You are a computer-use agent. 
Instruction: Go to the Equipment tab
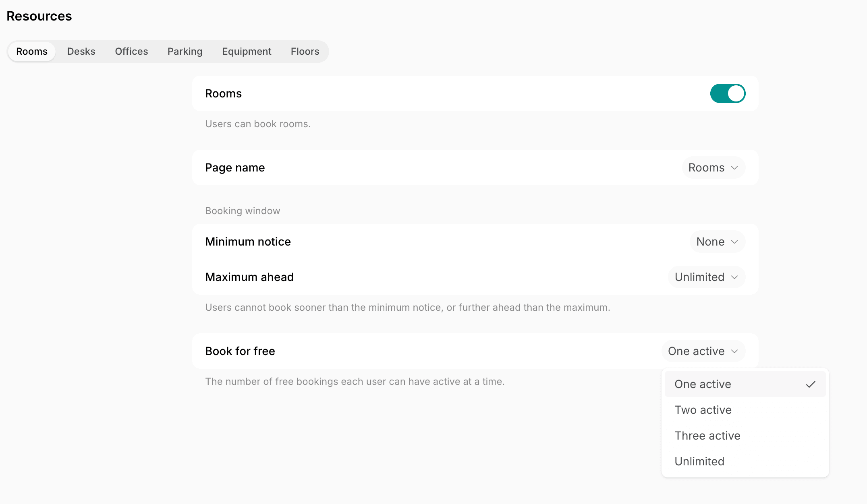pos(247,52)
